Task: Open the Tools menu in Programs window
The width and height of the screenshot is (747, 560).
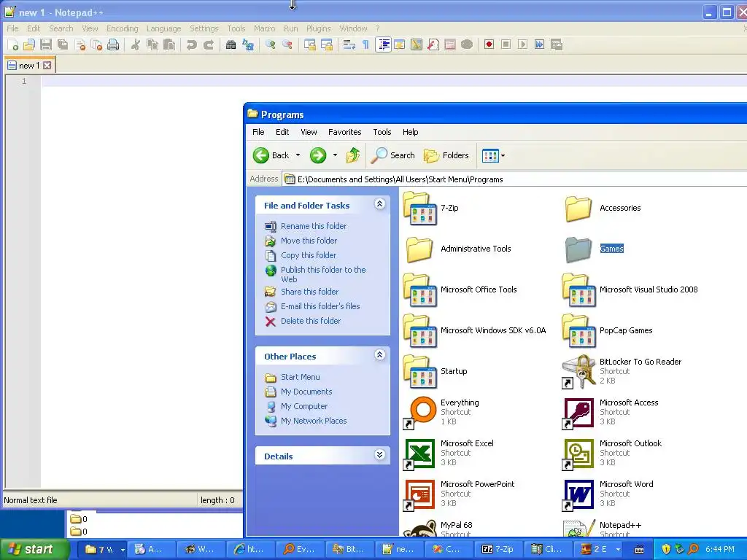Action: (x=382, y=132)
